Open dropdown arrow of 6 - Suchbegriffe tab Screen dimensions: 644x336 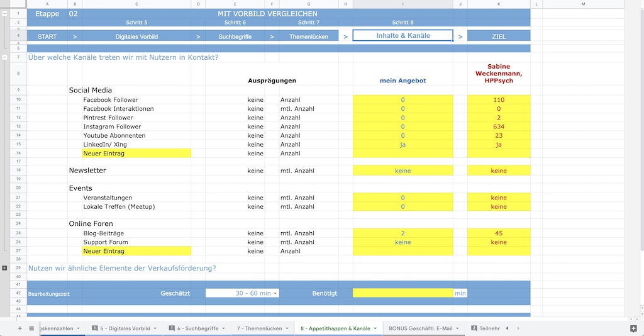click(x=223, y=328)
